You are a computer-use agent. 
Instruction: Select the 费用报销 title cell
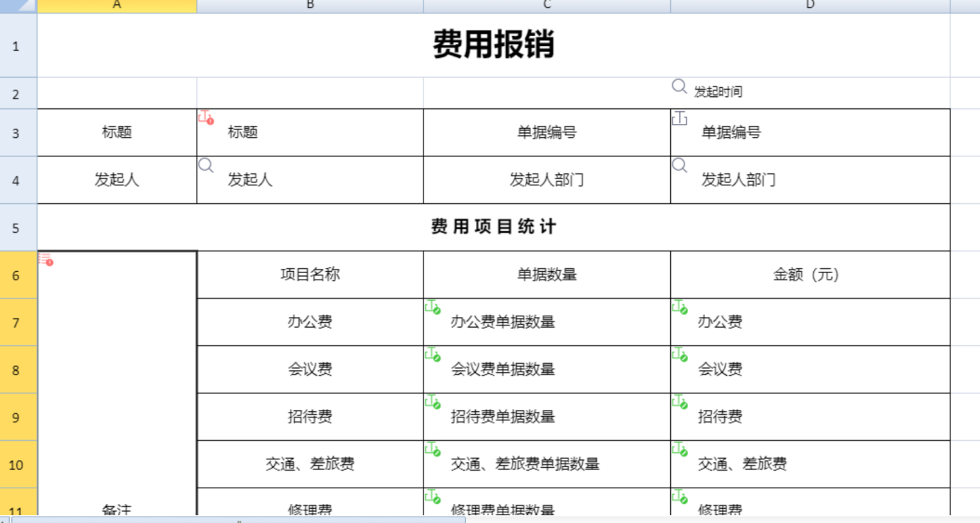coord(494,45)
